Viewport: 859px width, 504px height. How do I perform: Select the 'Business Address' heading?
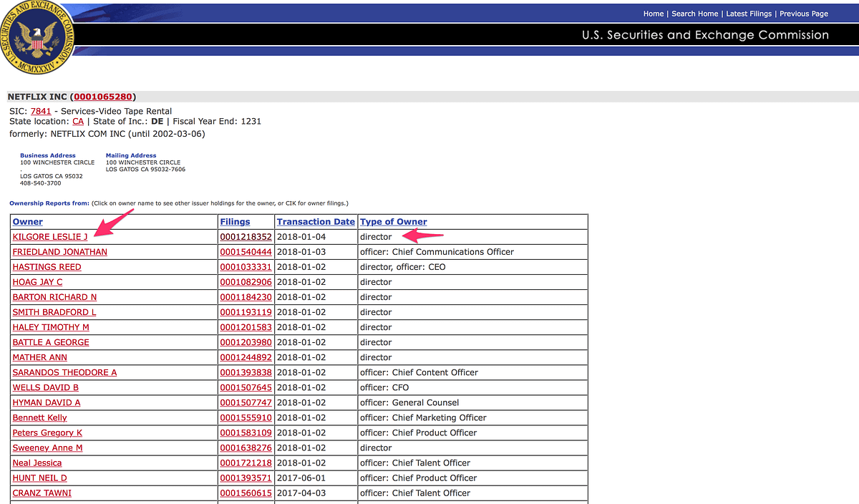click(x=48, y=155)
